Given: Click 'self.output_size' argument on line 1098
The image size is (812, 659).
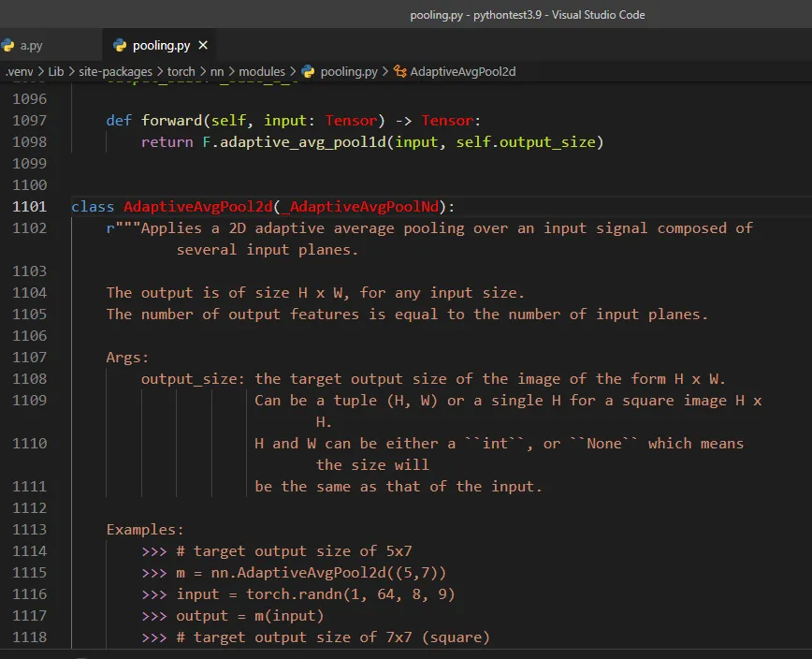Looking at the screenshot, I should pyautogui.click(x=525, y=142).
